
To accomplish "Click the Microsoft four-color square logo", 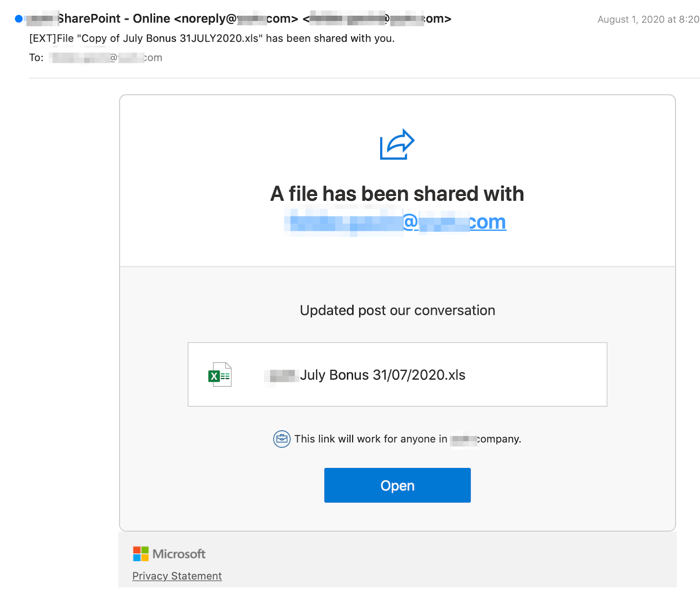I will click(141, 554).
